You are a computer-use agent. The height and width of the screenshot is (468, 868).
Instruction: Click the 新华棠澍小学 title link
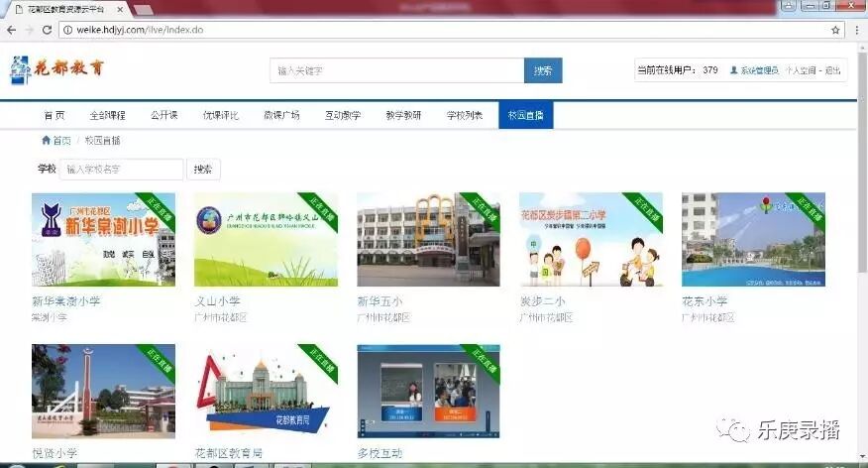pyautogui.click(x=65, y=301)
